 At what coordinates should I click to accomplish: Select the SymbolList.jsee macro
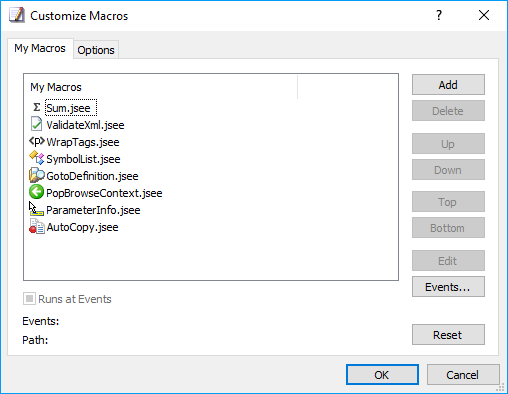coord(83,159)
